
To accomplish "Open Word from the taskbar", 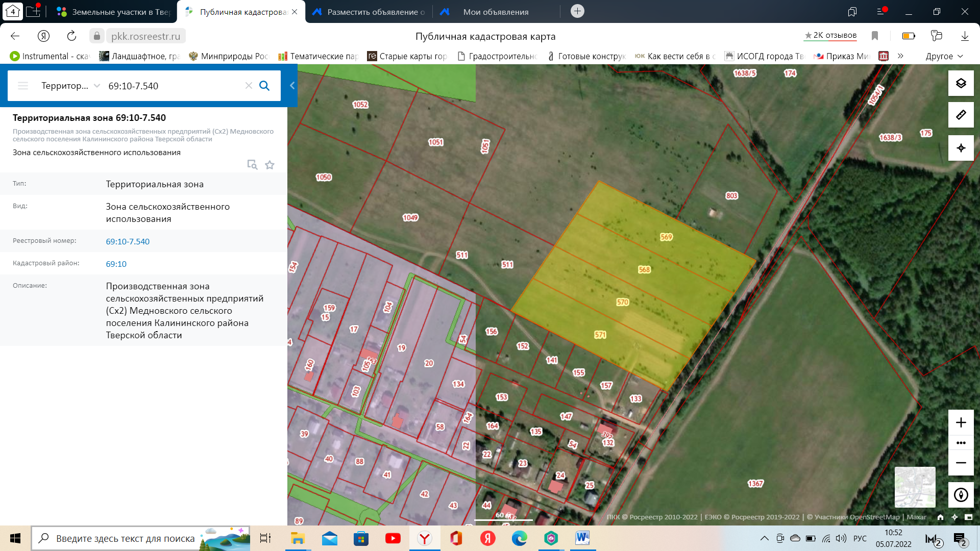I will coord(582,538).
